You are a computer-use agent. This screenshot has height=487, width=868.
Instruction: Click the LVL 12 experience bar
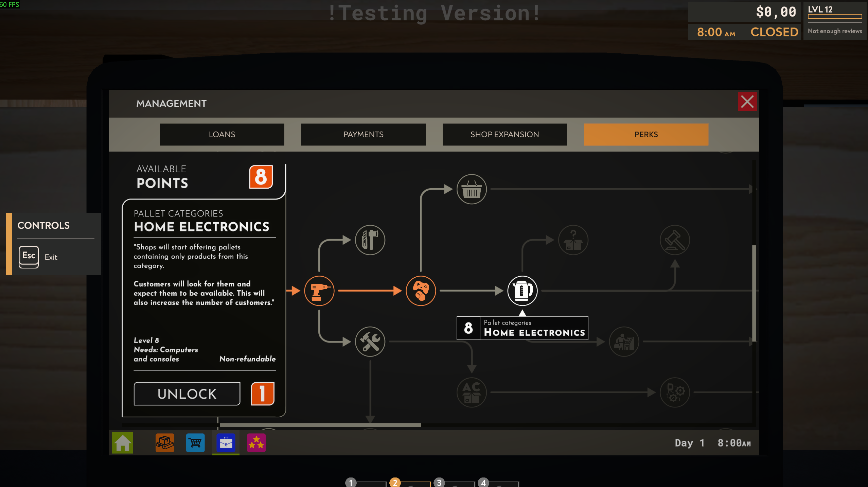coord(835,16)
